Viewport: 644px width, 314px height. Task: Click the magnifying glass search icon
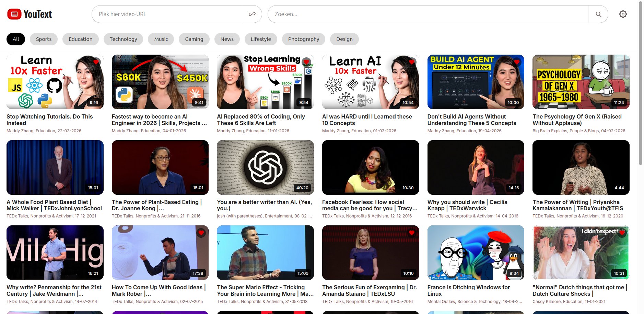[x=598, y=14]
